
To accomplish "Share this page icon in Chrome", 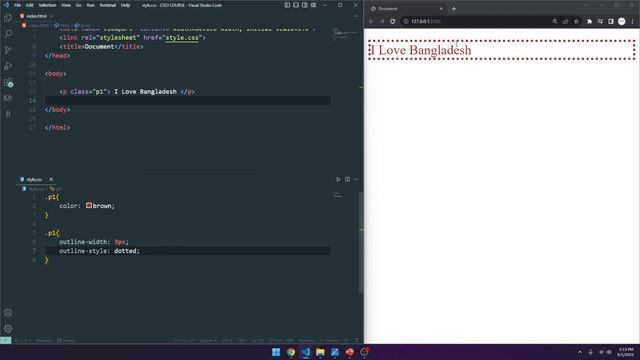I will [565, 21].
